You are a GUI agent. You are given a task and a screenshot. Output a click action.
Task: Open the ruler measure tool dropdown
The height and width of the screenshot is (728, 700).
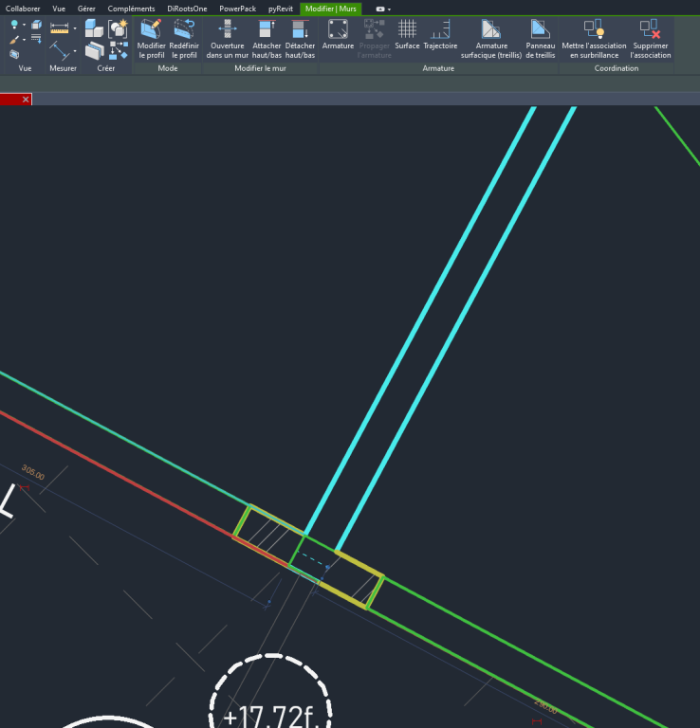click(x=75, y=28)
